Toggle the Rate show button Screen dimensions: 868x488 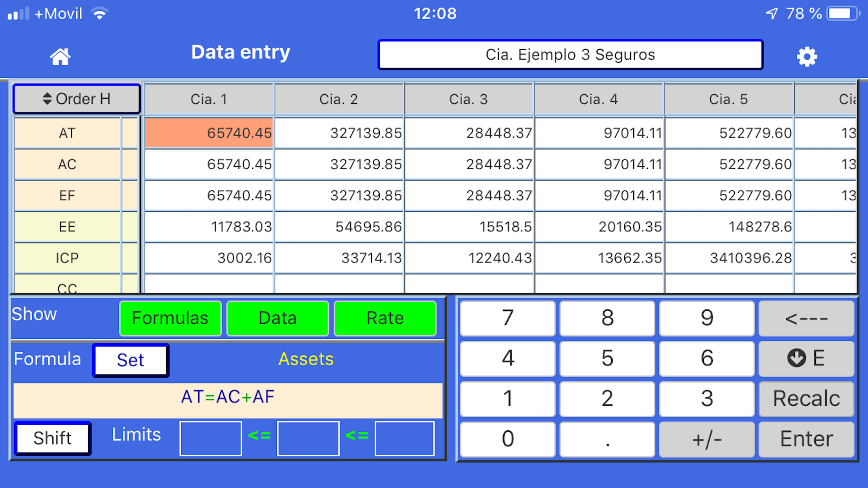point(385,318)
